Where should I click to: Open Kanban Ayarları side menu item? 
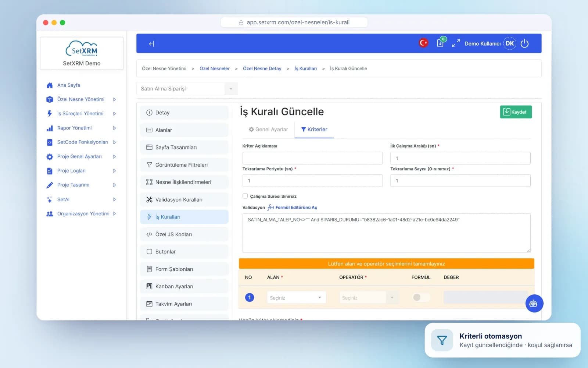point(184,287)
